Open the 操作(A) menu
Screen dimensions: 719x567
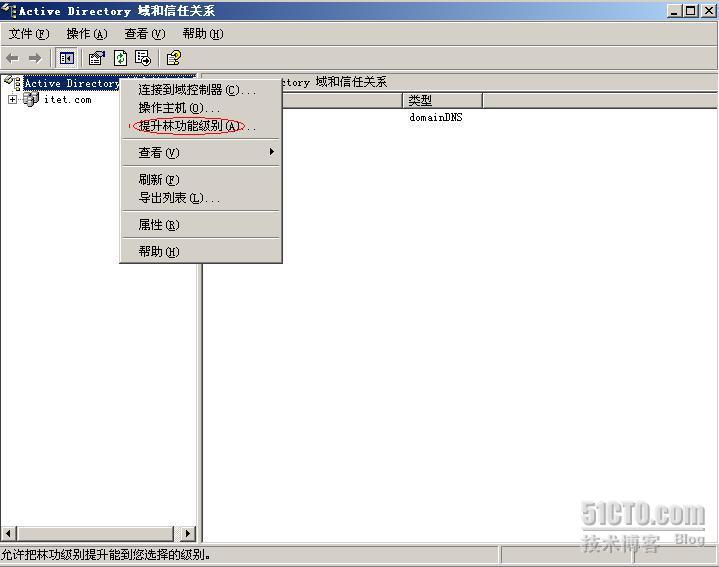point(87,34)
